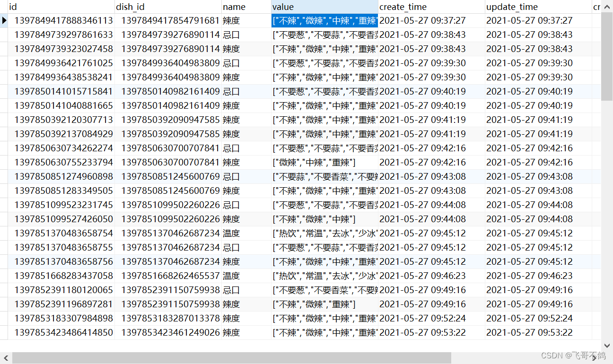Select id cell 1397849739323027458
Viewport: 613px width, 364px height.
pyautogui.click(x=61, y=49)
